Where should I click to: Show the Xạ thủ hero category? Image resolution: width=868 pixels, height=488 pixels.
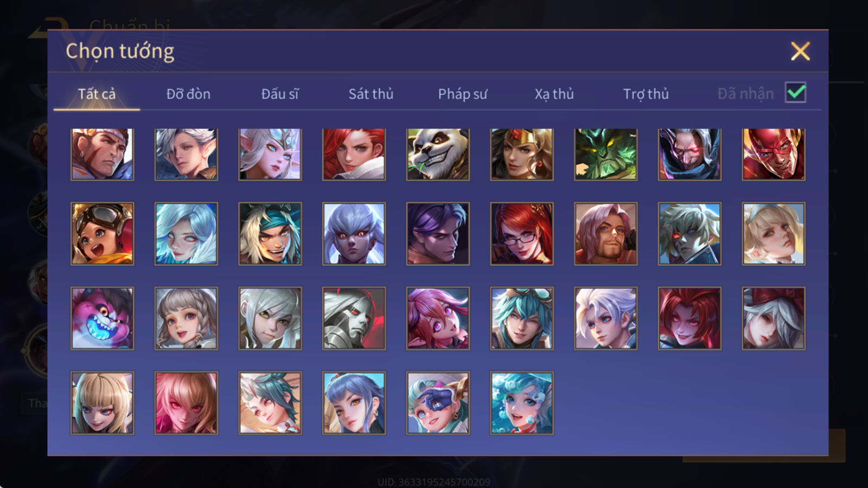click(x=554, y=94)
